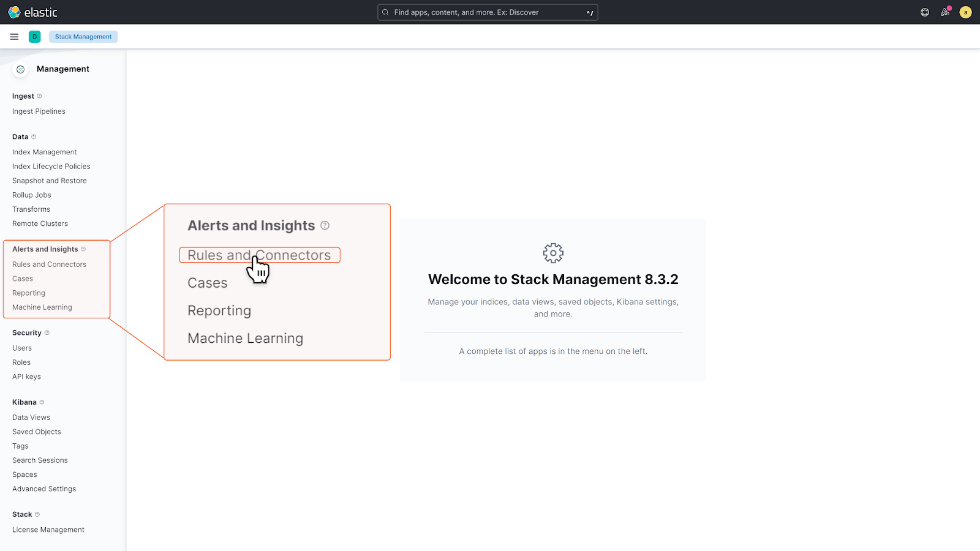Go to Ingest Pipelines

tap(39, 111)
